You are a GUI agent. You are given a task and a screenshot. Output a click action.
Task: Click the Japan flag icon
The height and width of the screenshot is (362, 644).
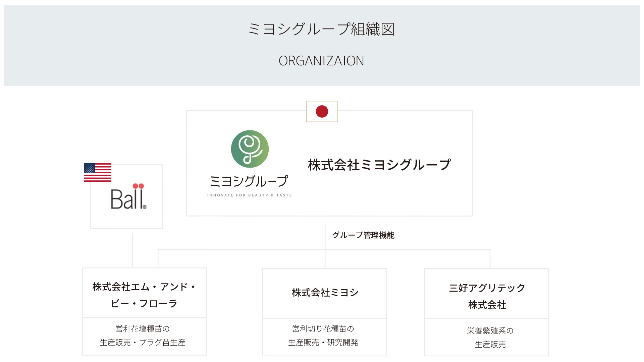[x=322, y=111]
